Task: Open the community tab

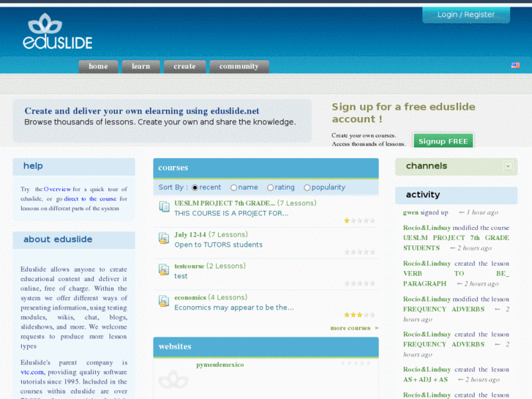Action: click(239, 67)
